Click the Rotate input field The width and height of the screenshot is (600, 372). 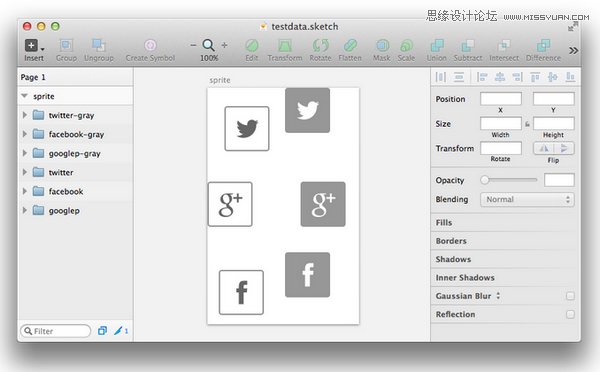coord(501,148)
